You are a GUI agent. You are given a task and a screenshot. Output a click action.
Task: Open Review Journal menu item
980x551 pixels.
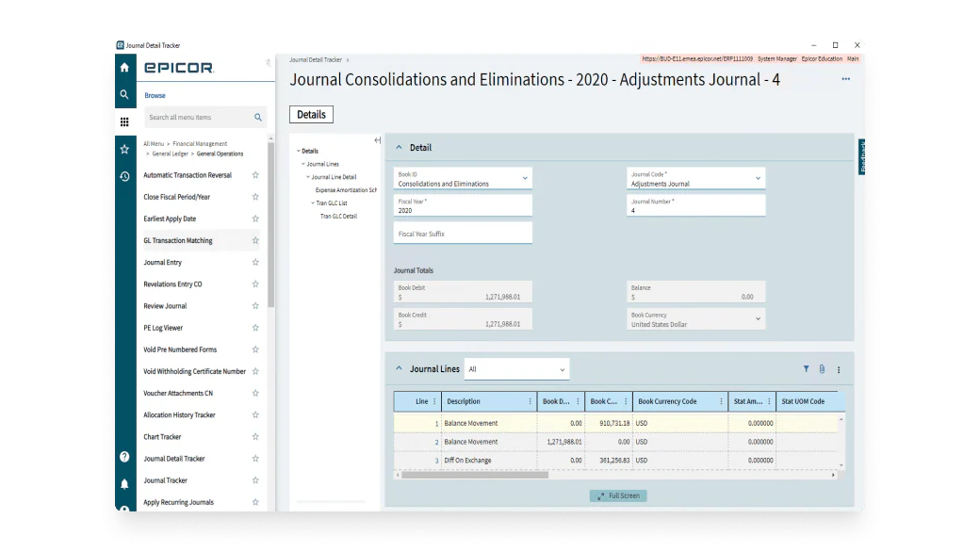point(165,306)
